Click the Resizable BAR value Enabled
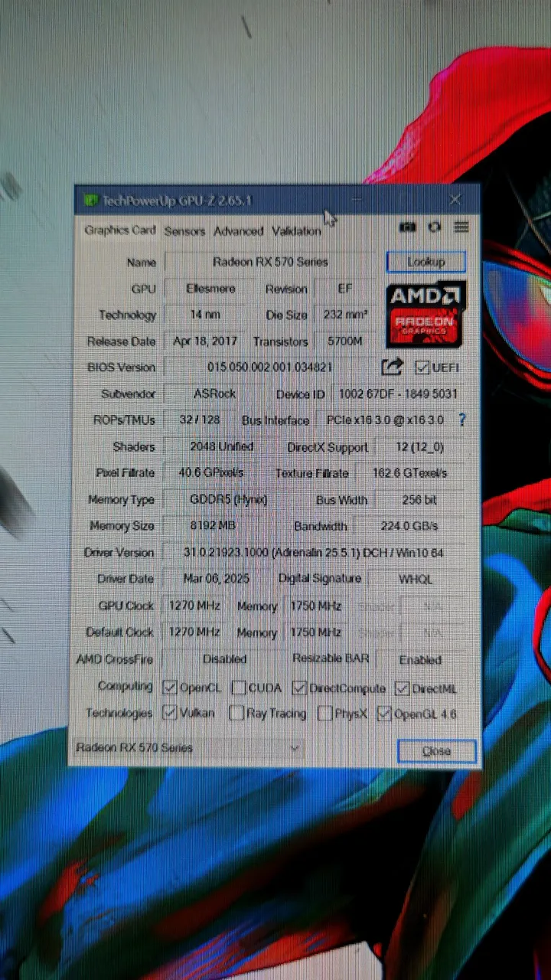The width and height of the screenshot is (551, 980). pyautogui.click(x=420, y=660)
